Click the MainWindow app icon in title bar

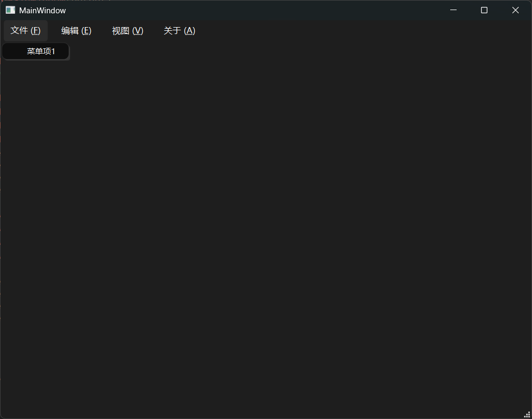click(11, 10)
